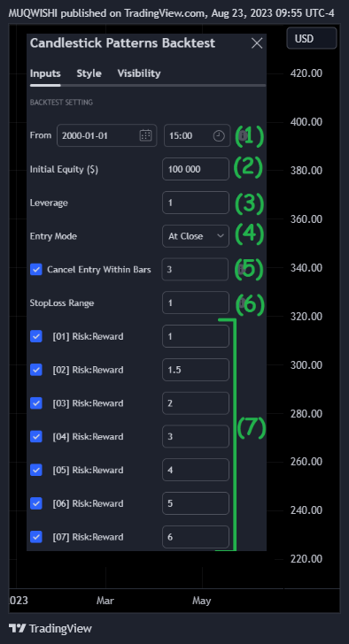Click the 420.00 price axis label
This screenshot has height=644, width=349.
tap(306, 73)
